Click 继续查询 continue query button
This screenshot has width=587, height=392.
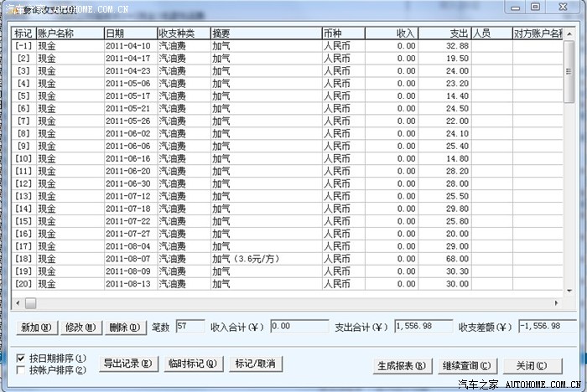[x=467, y=366]
